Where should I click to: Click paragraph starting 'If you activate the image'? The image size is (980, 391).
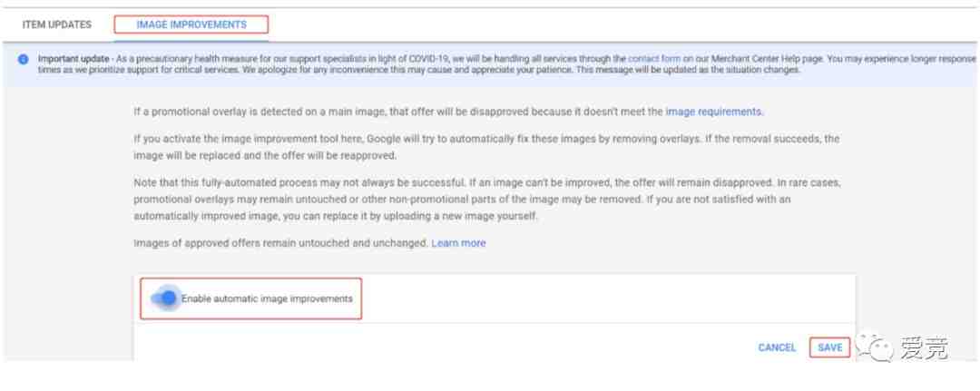tap(486, 147)
